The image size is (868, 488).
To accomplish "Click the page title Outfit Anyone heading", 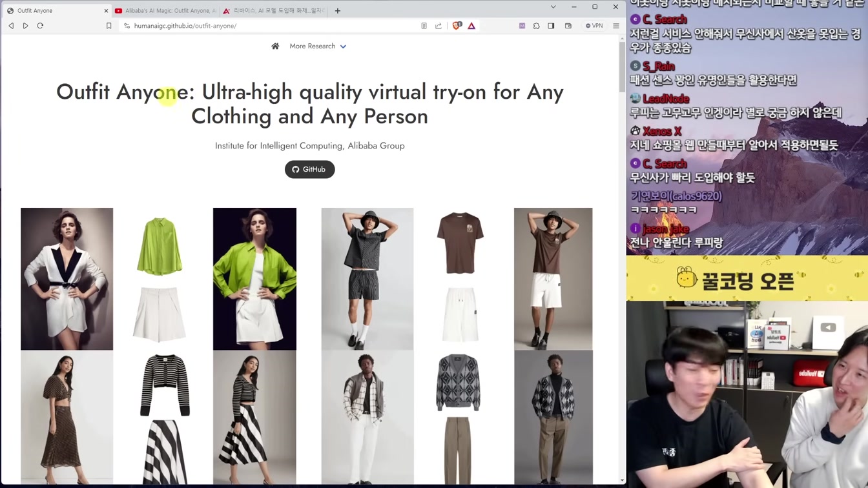I will point(310,104).
